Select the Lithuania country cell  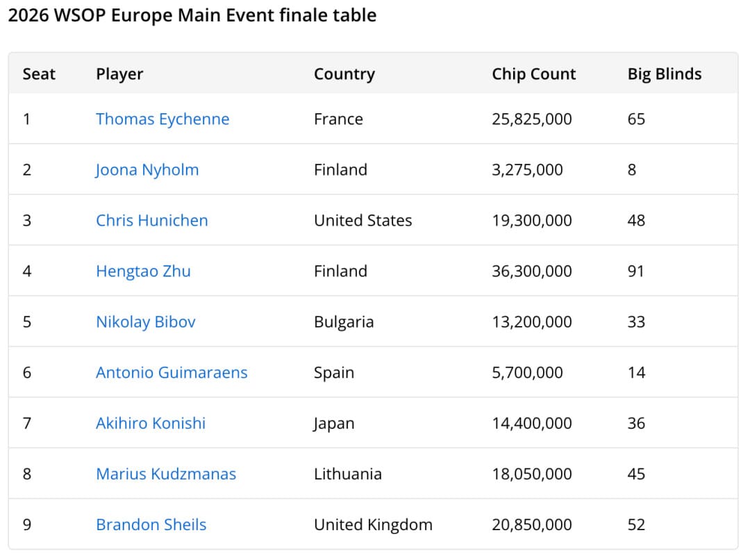348,474
